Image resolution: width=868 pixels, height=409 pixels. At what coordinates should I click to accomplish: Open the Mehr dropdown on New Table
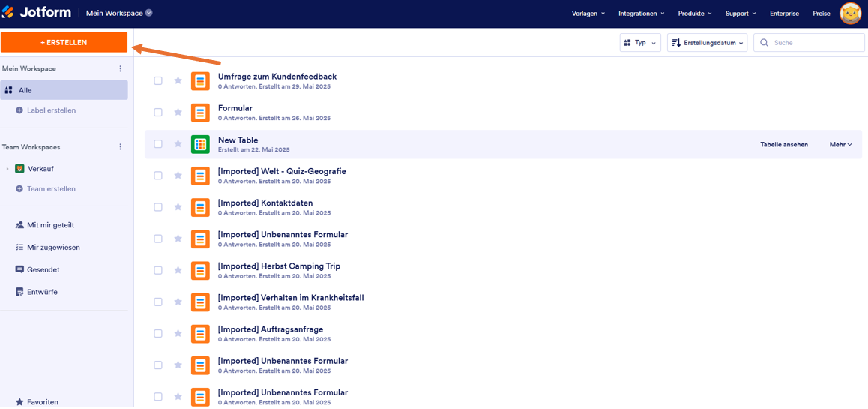click(x=840, y=144)
